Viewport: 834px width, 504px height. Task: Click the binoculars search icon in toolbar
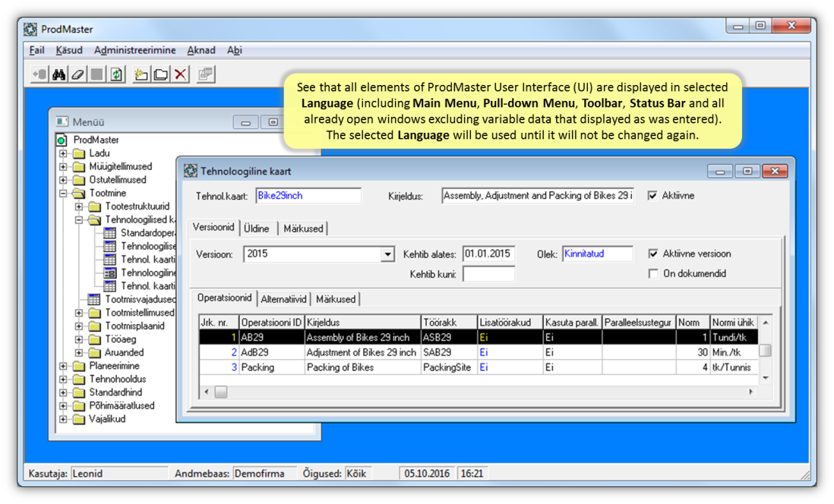point(58,74)
